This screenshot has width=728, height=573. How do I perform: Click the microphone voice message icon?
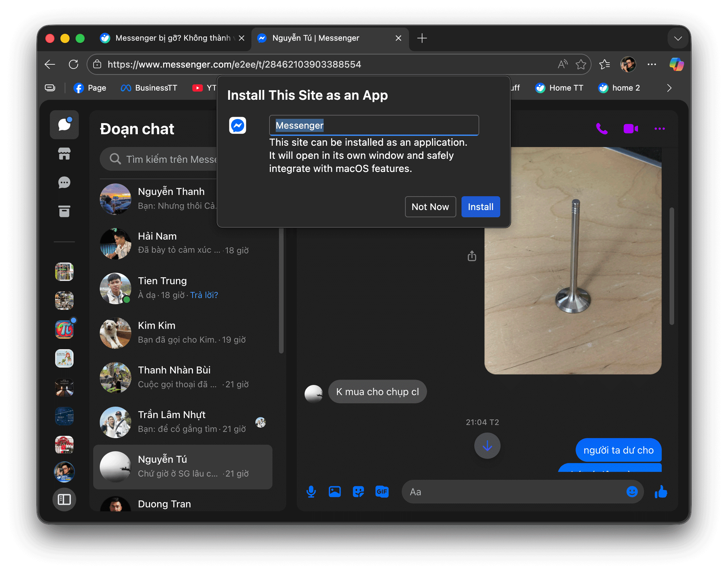(x=311, y=492)
